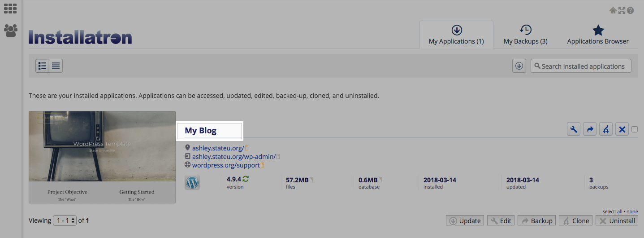This screenshot has height=238, width=644.
Task: Switch to compact list view icon
Action: tap(56, 66)
